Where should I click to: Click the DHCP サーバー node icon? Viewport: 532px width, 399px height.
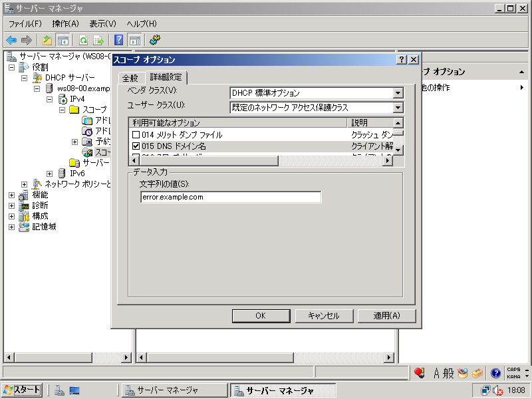coord(37,78)
